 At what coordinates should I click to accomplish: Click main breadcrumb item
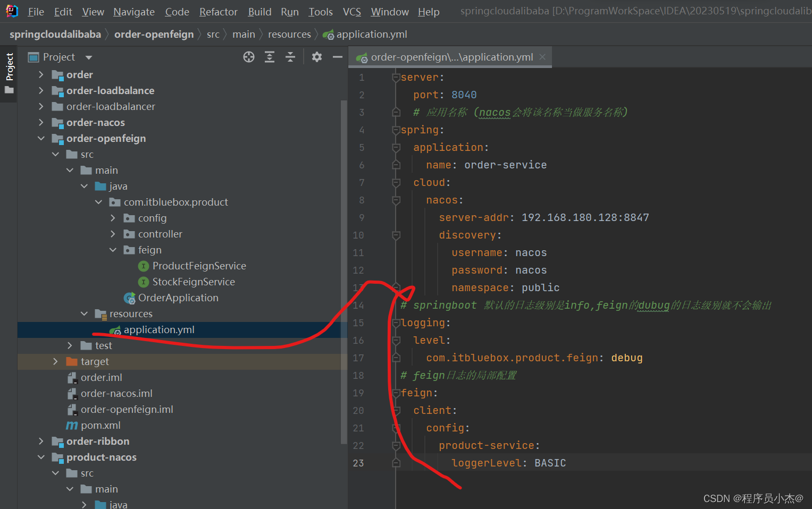[x=244, y=34]
